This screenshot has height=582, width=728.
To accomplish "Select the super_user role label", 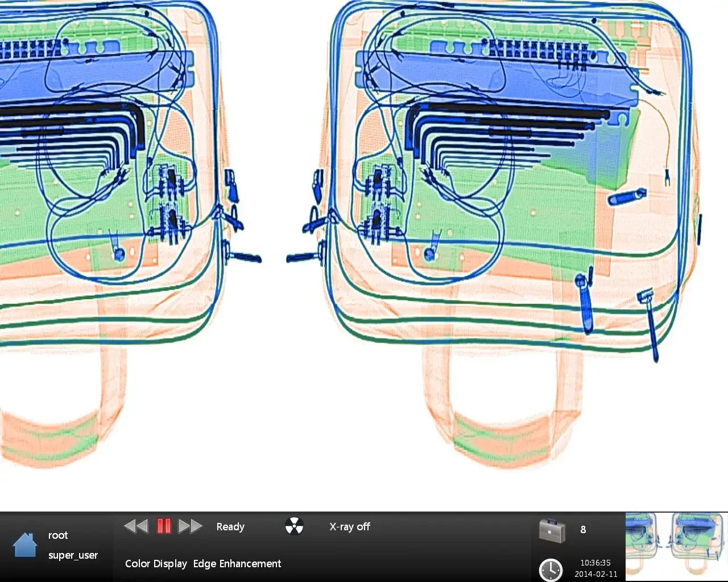I will (x=73, y=555).
